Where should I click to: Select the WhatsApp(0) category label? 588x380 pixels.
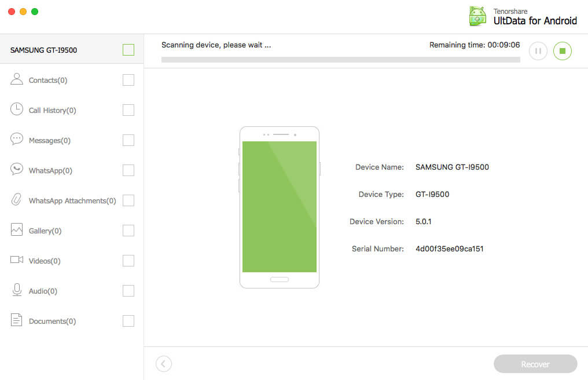pos(50,170)
